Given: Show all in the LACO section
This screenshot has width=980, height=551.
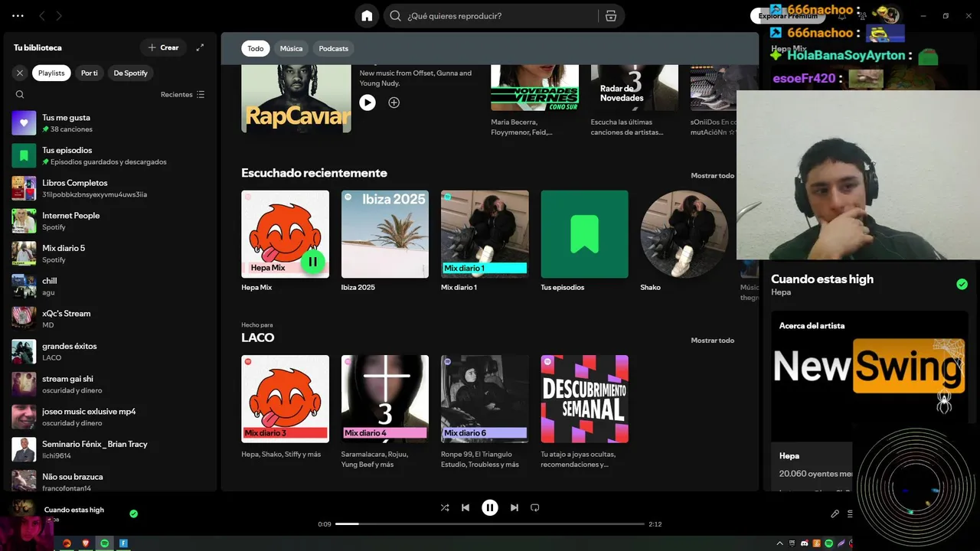Looking at the screenshot, I should tap(712, 340).
